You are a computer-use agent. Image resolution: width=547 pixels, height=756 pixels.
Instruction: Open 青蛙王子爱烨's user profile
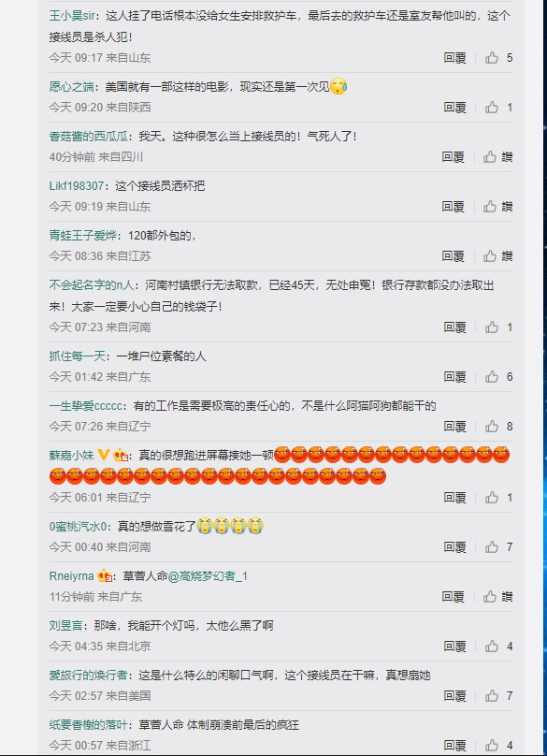[x=83, y=235]
